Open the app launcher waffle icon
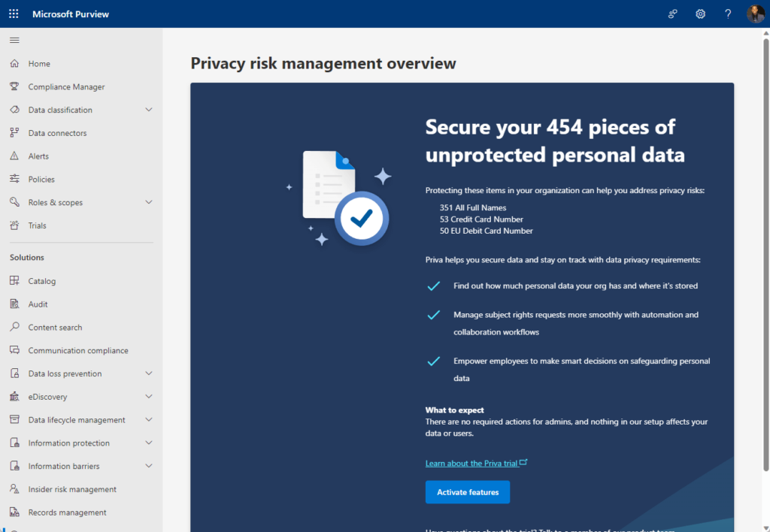770x532 pixels. pyautogui.click(x=14, y=14)
